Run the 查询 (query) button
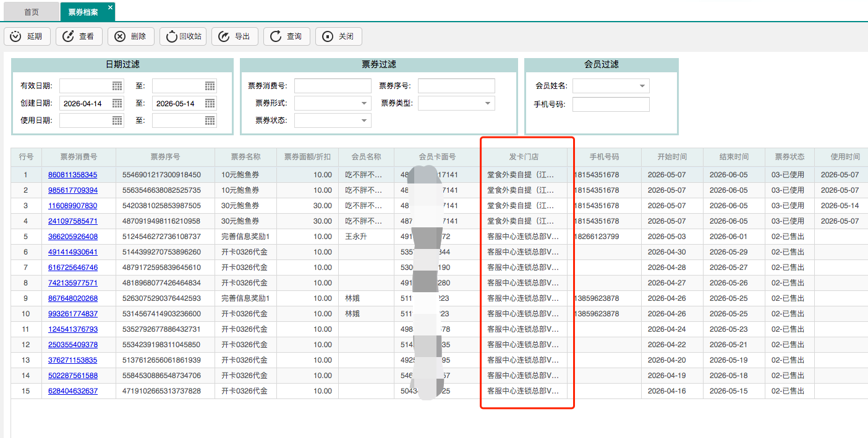This screenshot has height=438, width=868. click(x=287, y=36)
